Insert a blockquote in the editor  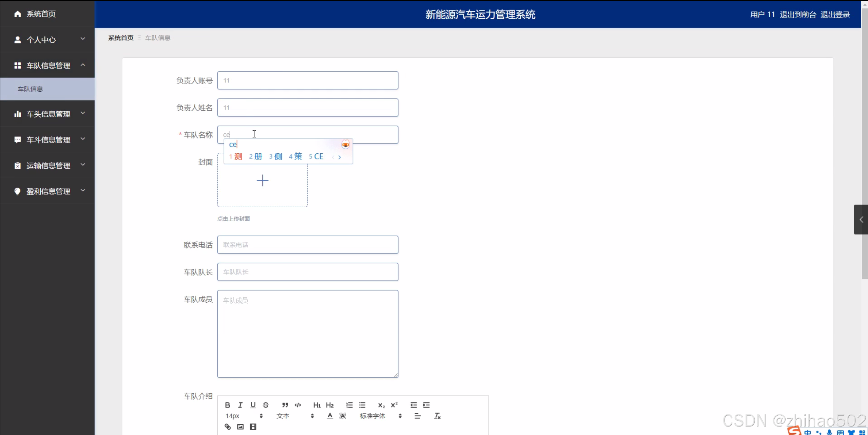coord(284,405)
